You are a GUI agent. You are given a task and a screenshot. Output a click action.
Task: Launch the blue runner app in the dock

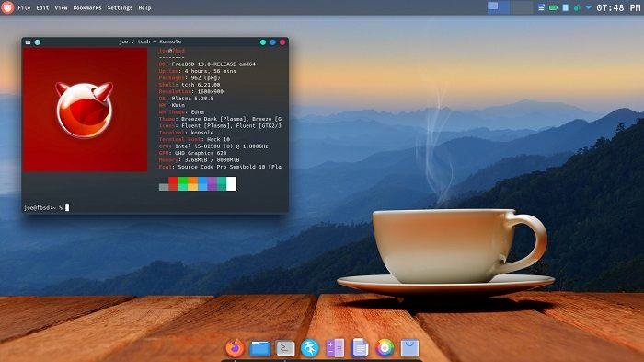(310, 348)
